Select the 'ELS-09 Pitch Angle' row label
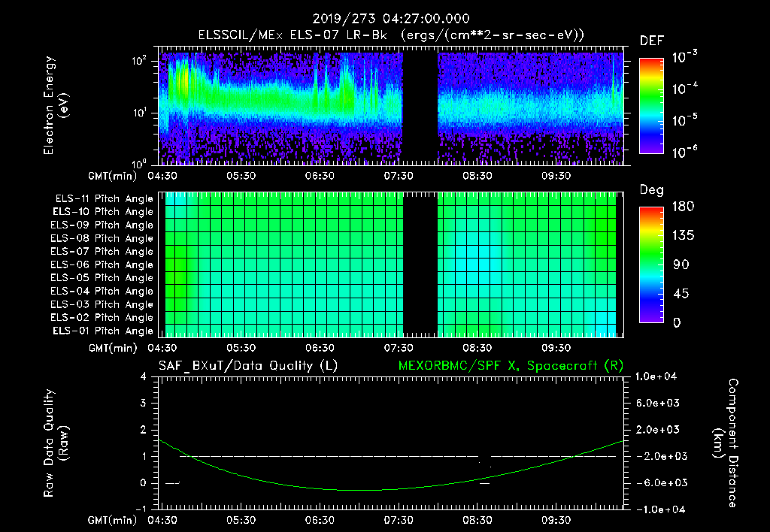770x532 pixels. point(102,225)
